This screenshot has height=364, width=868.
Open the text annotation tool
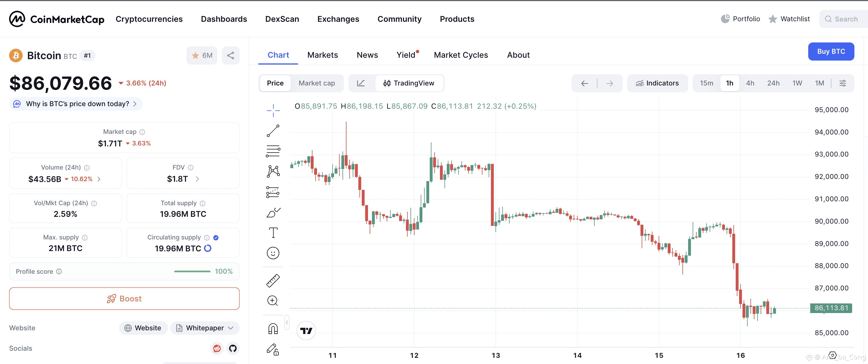(x=273, y=232)
